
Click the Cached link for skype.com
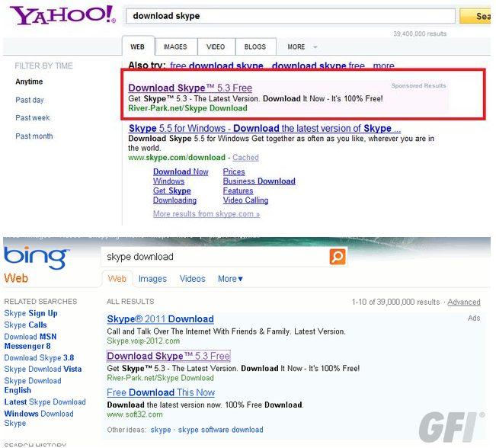point(246,157)
